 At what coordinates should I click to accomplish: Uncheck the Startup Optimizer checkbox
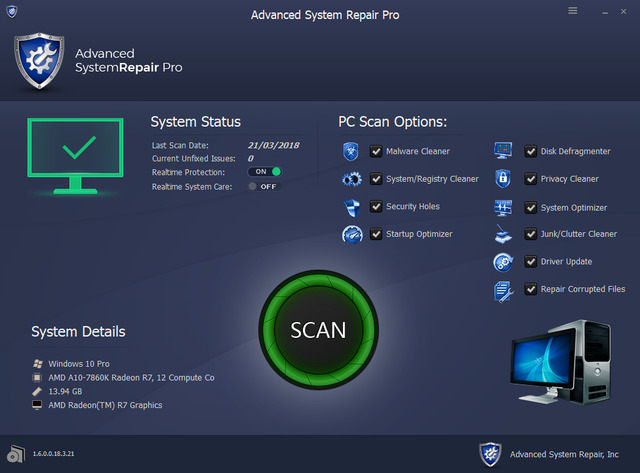click(x=376, y=234)
